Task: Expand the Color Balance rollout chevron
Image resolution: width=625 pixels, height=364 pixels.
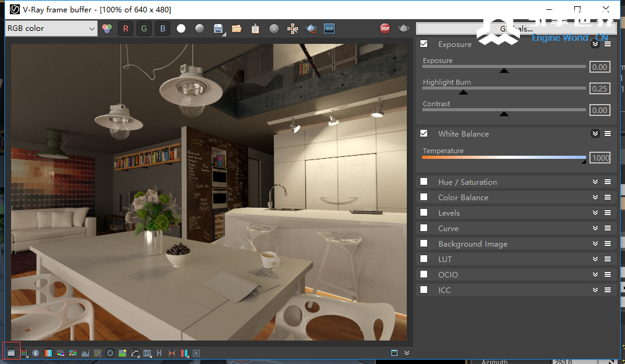Action: pos(595,197)
